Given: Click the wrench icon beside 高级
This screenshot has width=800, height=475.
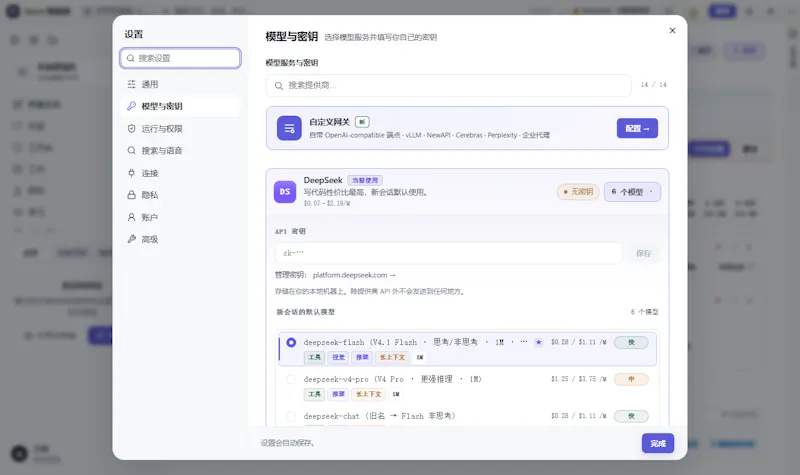Looking at the screenshot, I should pyautogui.click(x=132, y=239).
